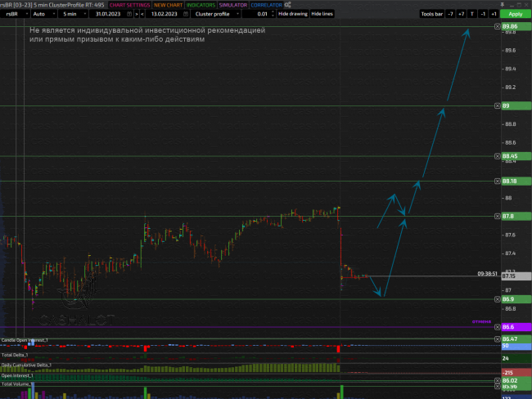
Task: Open calendar for end date 13.02.2023
Action: pyautogui.click(x=176, y=14)
